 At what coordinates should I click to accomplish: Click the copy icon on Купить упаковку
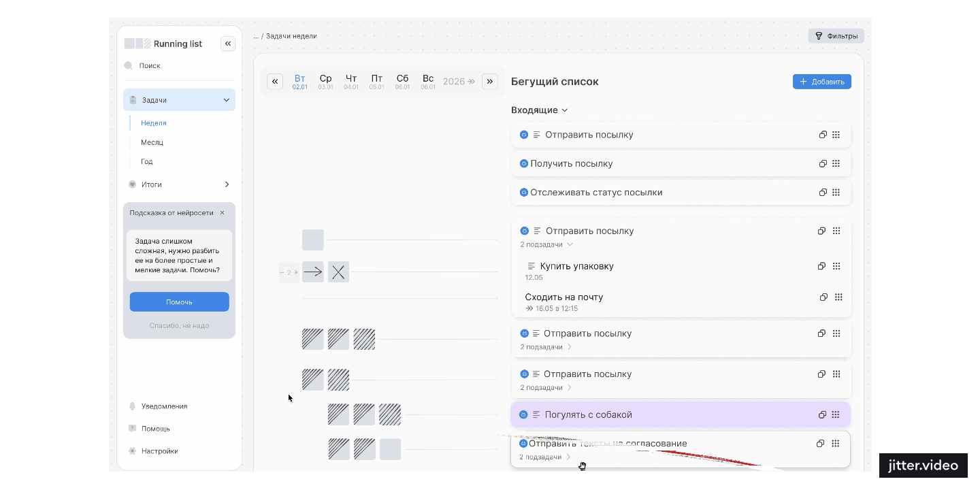coord(821,266)
